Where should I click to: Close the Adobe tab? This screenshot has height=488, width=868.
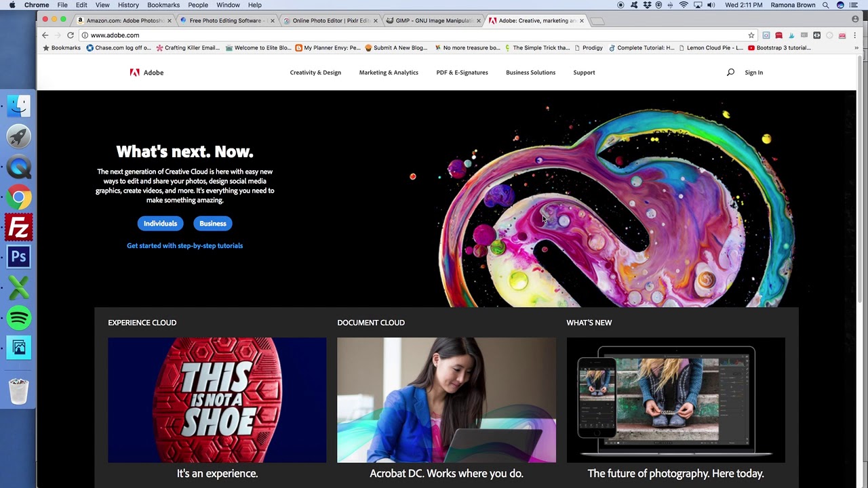[581, 20]
